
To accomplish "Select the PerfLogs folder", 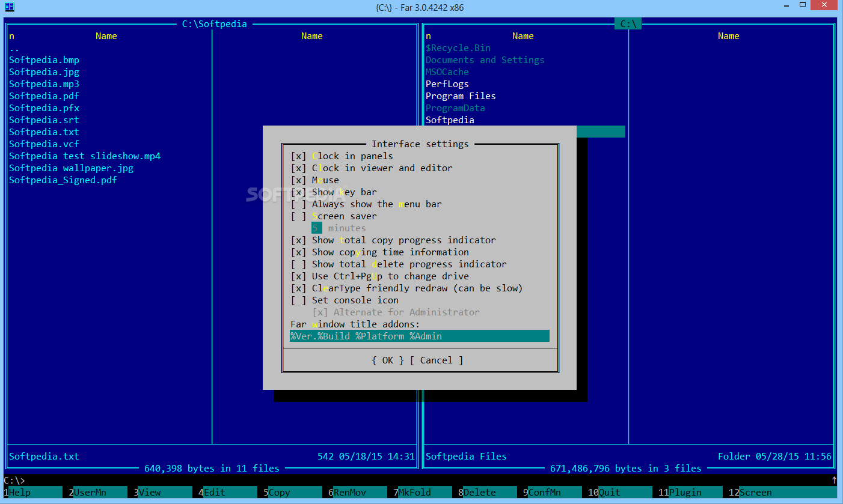I will coord(447,84).
